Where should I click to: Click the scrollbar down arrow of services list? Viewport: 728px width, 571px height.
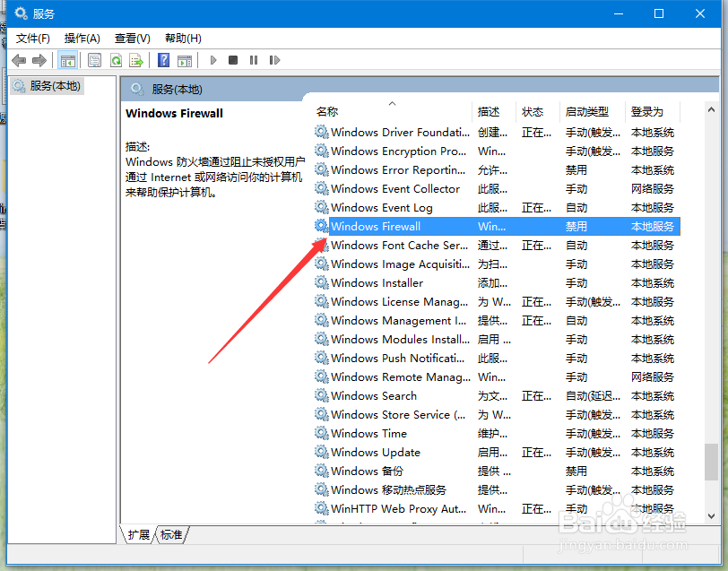click(711, 515)
